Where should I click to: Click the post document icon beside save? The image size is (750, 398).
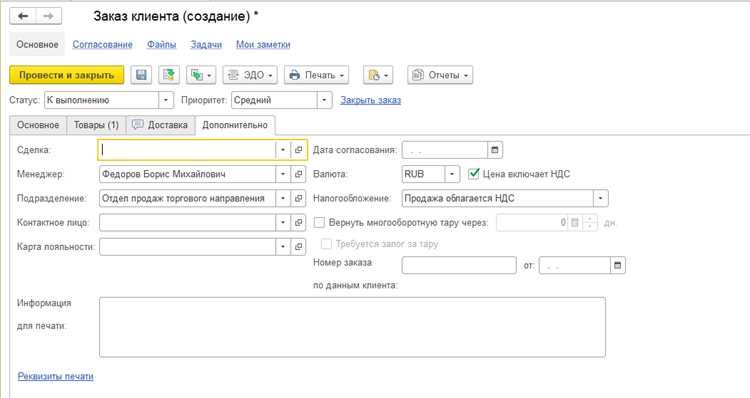(x=169, y=75)
